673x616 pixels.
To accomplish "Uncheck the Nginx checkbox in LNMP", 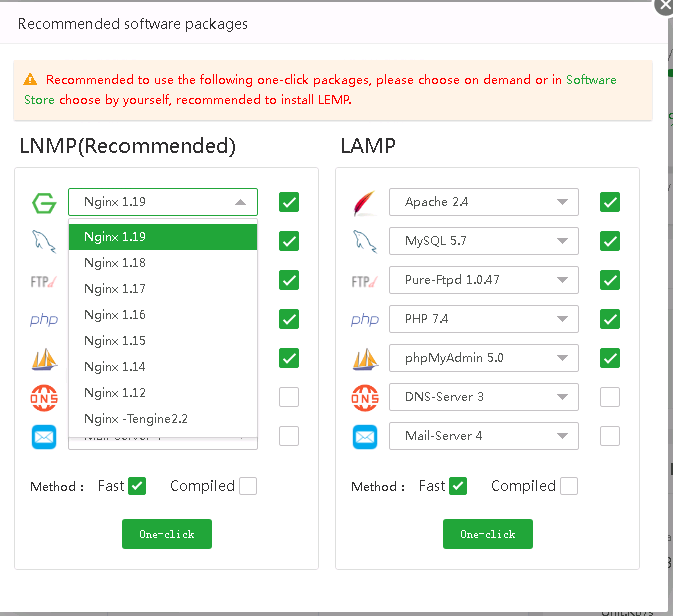I will point(289,202).
